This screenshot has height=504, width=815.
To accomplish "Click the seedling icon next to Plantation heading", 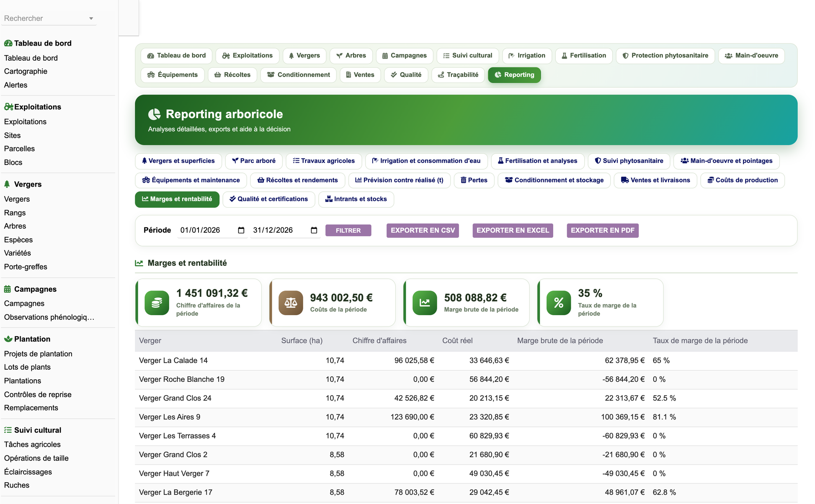I will pos(8,339).
